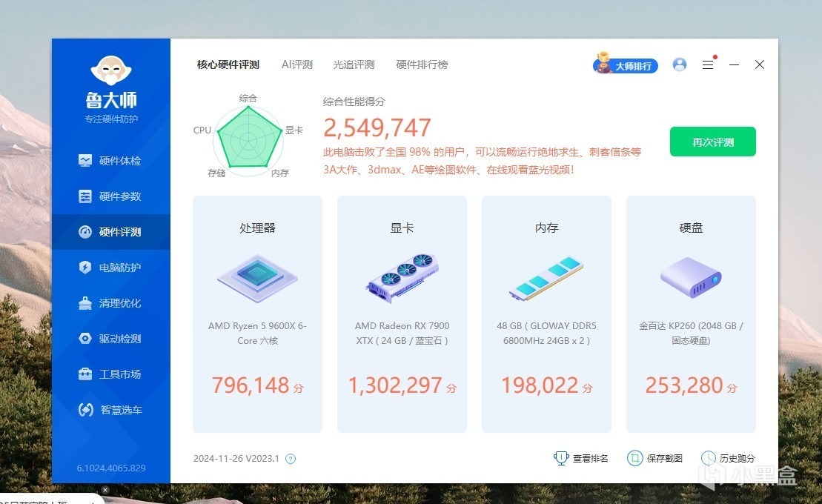Open 电脑防护 in the sidebar
The image size is (822, 504).
pyautogui.click(x=110, y=268)
